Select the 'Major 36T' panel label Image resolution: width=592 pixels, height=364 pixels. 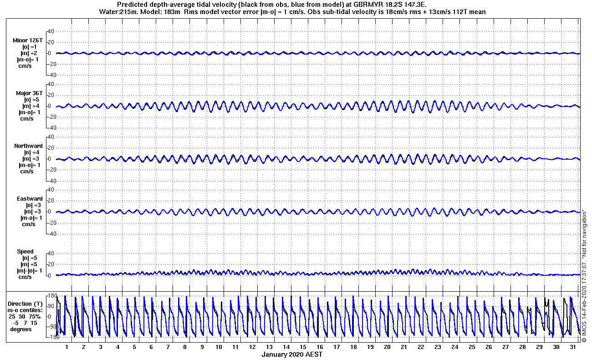coord(29,93)
